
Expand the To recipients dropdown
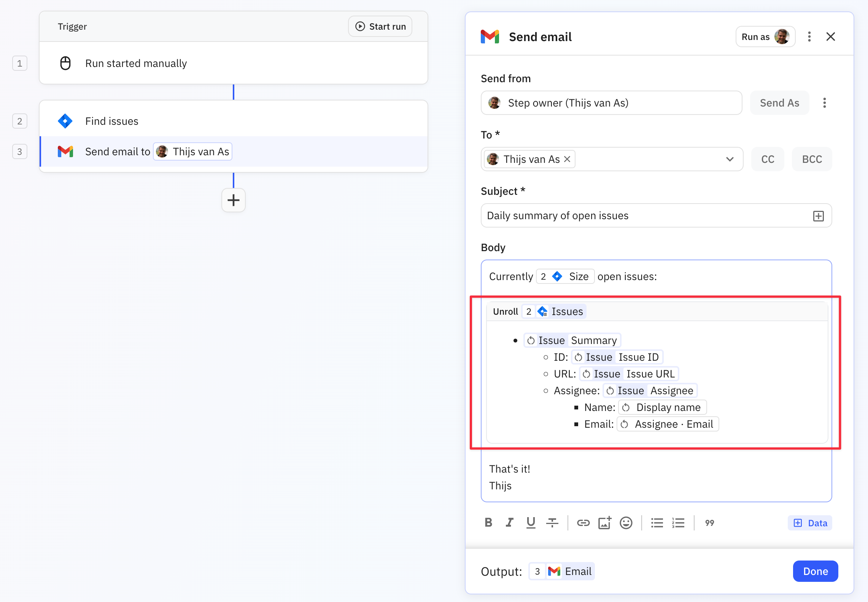coord(730,159)
